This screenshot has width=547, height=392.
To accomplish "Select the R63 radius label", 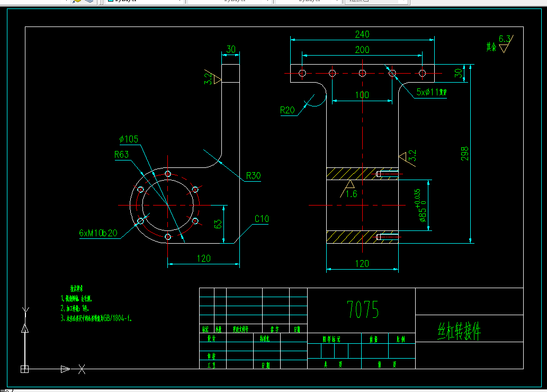I will (x=121, y=155).
